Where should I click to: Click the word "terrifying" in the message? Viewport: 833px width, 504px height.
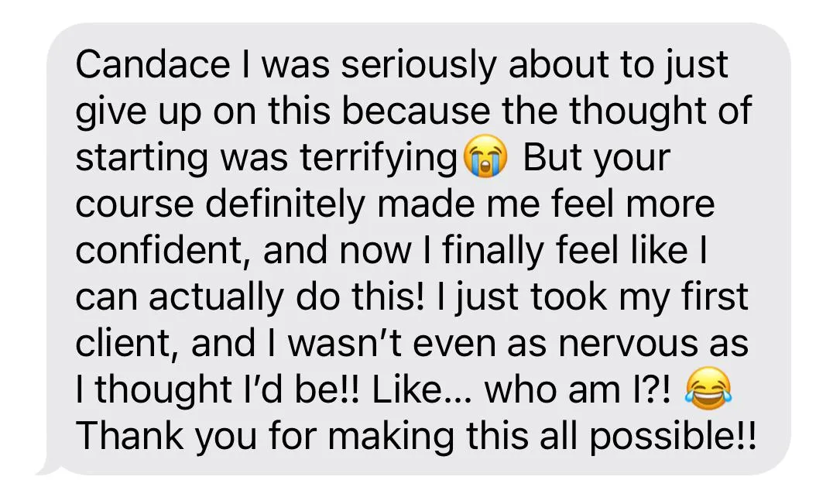point(379,159)
